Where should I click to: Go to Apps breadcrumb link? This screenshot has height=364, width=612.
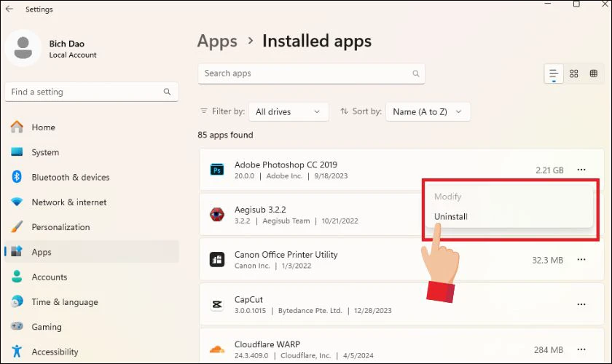tap(217, 41)
